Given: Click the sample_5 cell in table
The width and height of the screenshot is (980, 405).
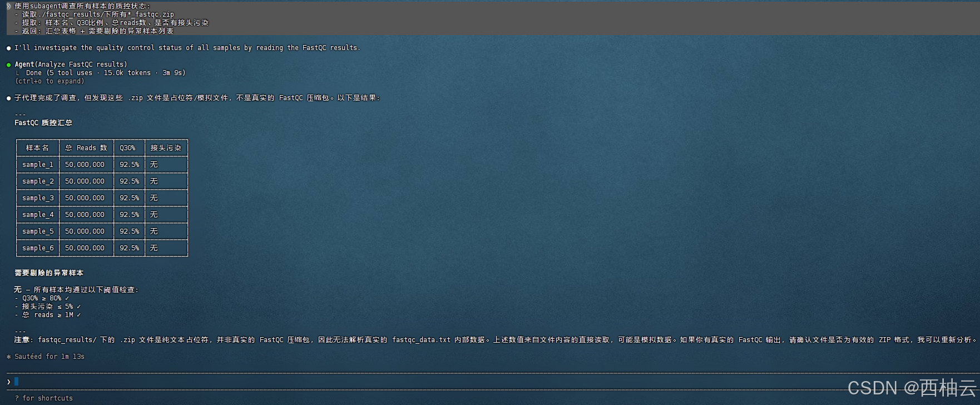Looking at the screenshot, I should point(38,231).
